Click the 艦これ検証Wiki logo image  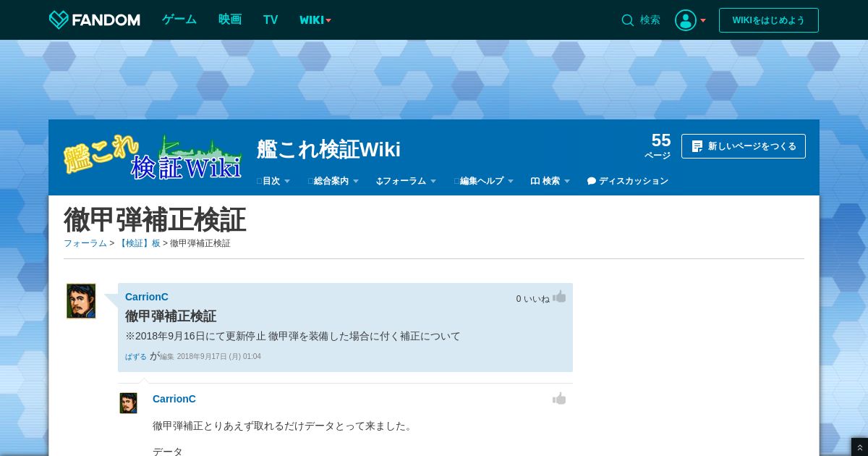[153, 157]
